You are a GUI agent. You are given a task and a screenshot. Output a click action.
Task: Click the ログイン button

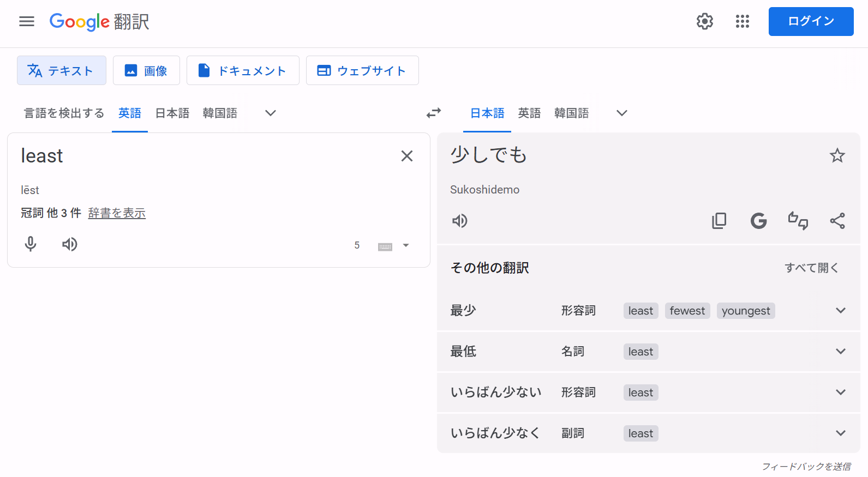click(811, 21)
